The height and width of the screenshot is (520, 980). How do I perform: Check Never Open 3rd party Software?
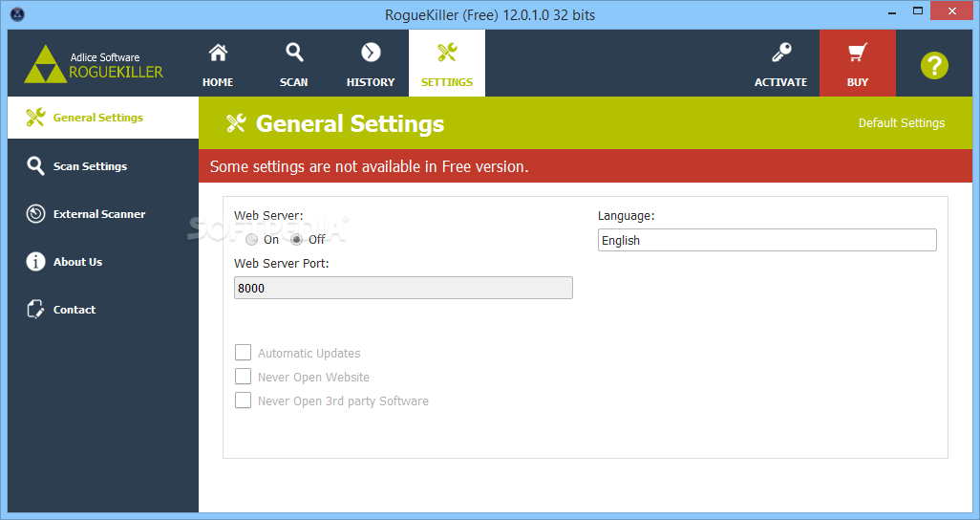(x=243, y=400)
